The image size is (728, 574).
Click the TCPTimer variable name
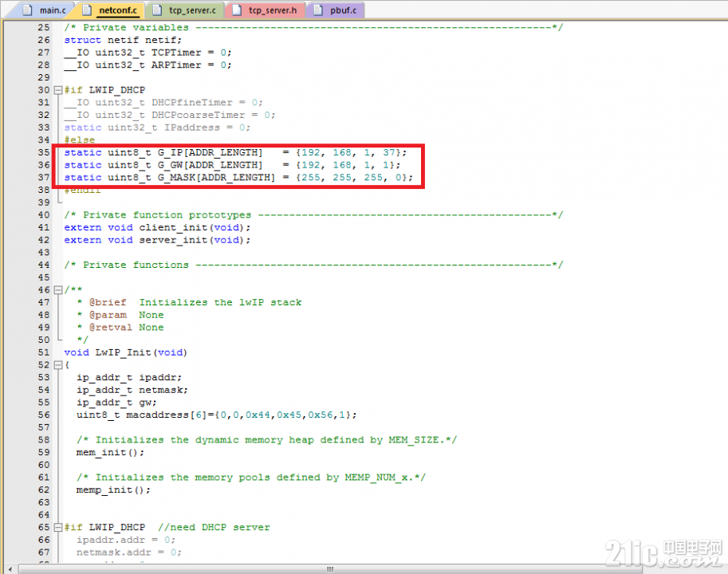[x=176, y=53]
